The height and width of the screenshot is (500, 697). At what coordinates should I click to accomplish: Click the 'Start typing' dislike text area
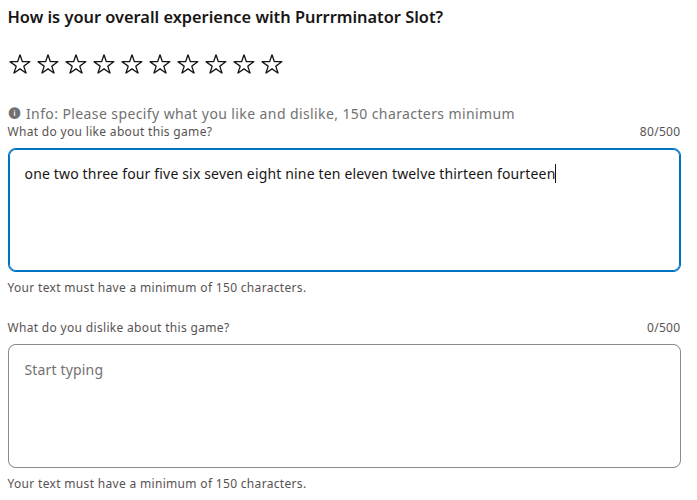click(344, 405)
